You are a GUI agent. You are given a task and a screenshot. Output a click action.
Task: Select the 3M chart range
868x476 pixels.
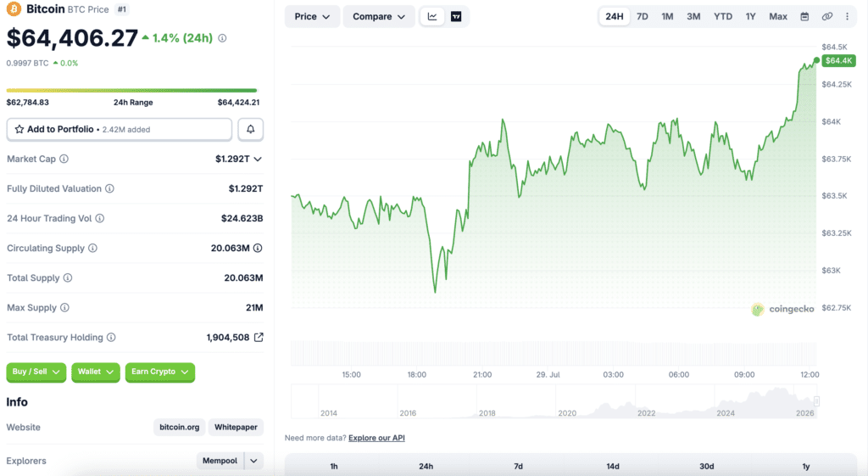pos(693,17)
